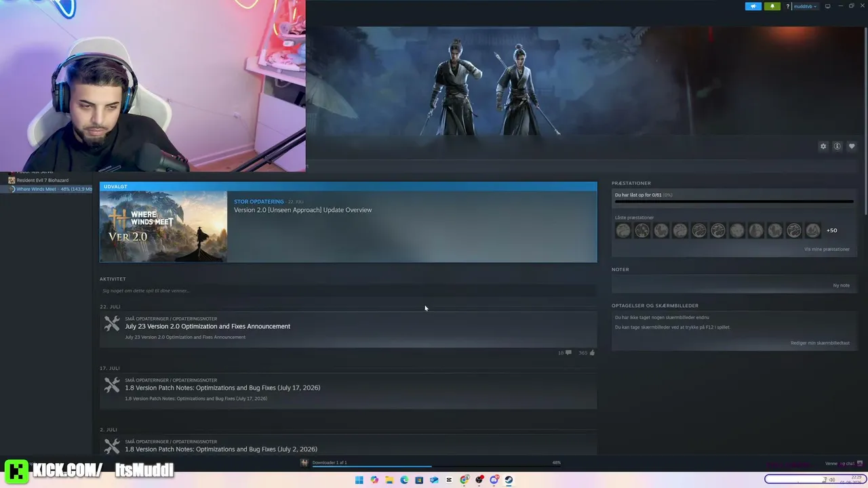Open 'Rediger min skærmbilledtast' link

(820, 343)
